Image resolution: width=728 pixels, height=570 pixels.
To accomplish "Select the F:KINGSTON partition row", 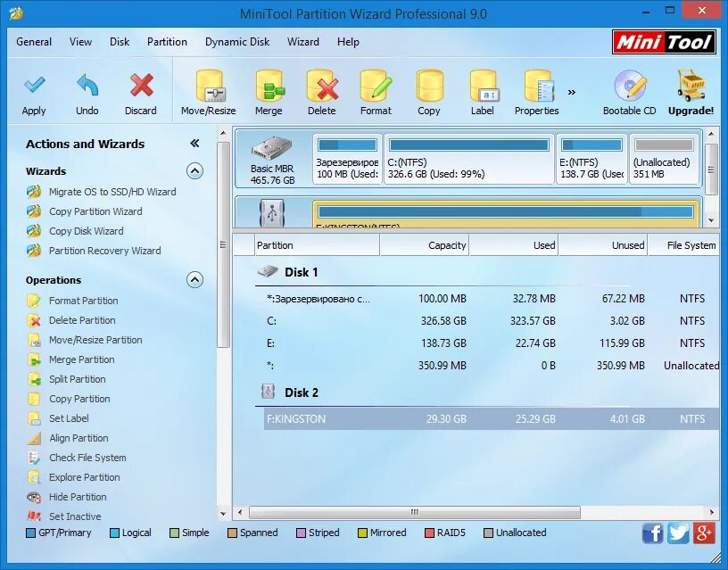I will [492, 418].
